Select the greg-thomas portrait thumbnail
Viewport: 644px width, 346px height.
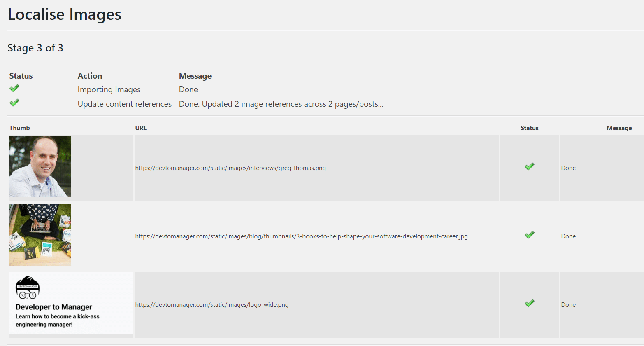pyautogui.click(x=40, y=166)
